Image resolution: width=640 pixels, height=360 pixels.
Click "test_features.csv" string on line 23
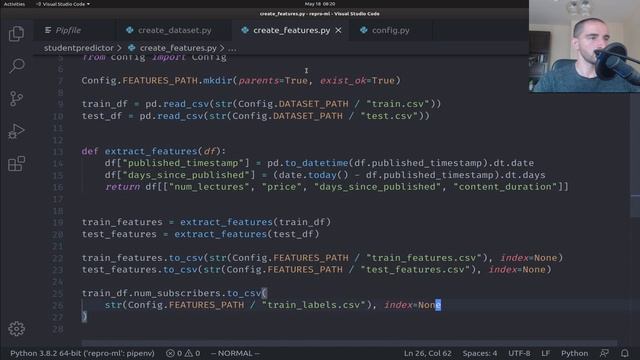[x=416, y=269]
